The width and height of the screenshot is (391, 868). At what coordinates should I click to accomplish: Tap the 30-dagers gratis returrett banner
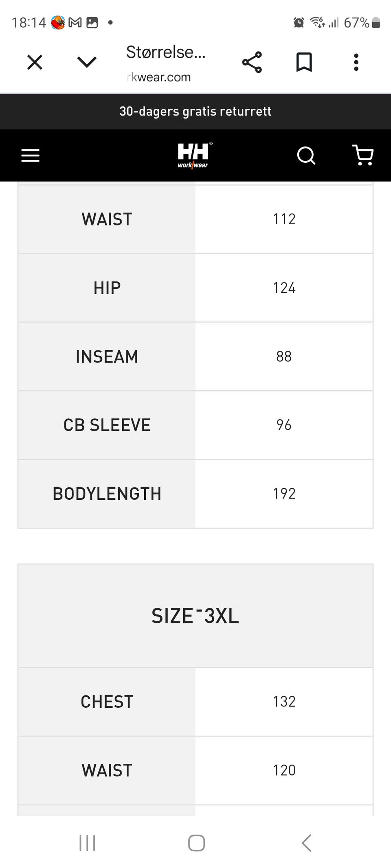[195, 112]
